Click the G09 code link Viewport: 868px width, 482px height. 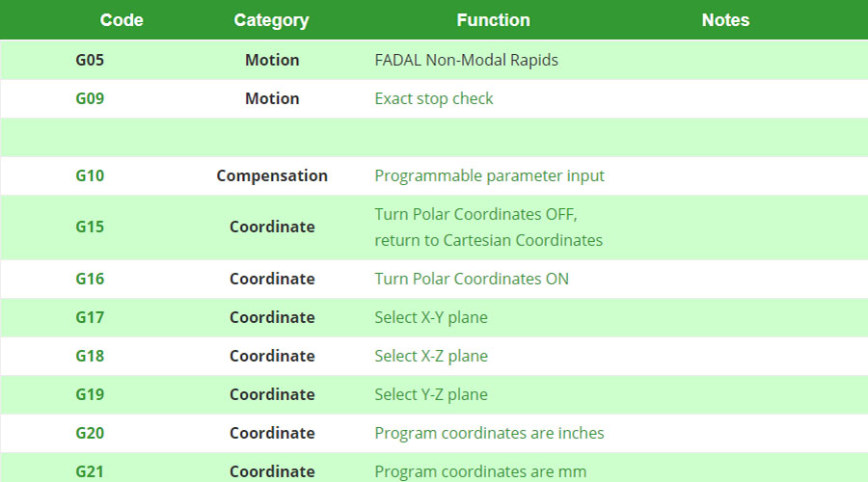coord(90,98)
